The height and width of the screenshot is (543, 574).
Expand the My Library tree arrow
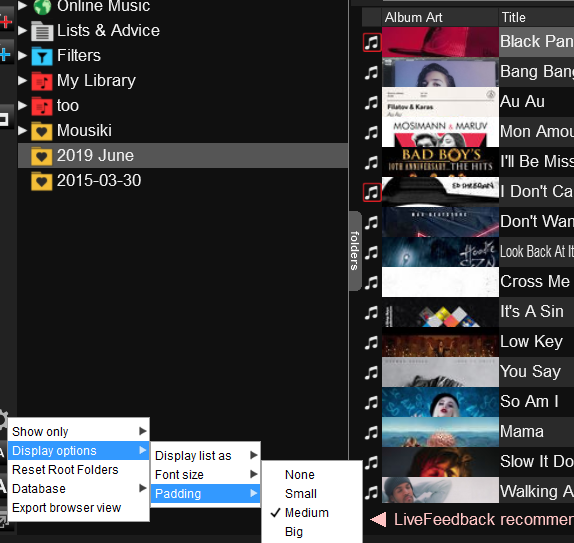tap(22, 81)
